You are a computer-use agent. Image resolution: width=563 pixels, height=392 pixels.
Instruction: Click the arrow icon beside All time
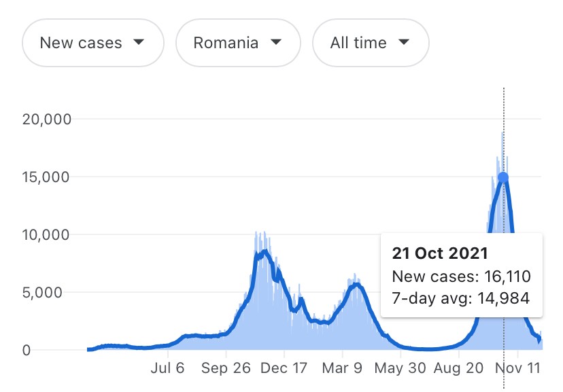(x=404, y=42)
